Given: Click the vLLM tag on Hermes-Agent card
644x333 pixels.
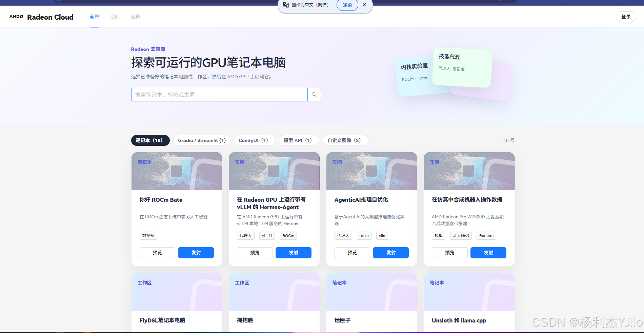Looking at the screenshot, I should [267, 236].
